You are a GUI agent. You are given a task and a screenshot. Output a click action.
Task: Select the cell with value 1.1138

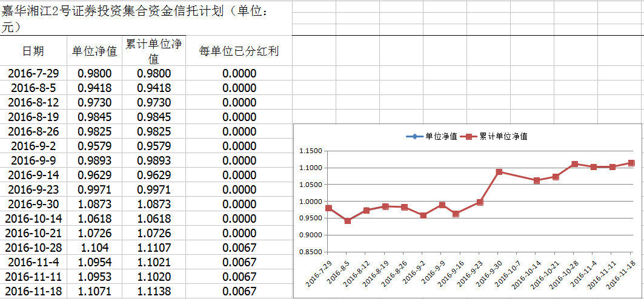click(154, 292)
